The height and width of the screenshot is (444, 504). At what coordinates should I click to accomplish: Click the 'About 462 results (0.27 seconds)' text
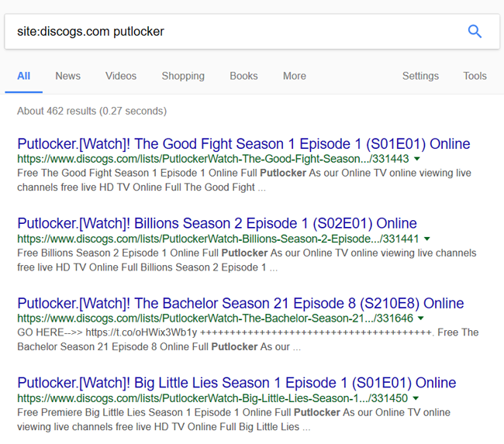(92, 111)
